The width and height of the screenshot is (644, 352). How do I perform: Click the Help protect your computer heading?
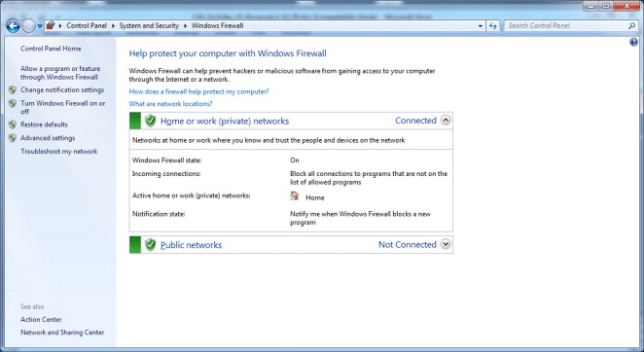[228, 53]
